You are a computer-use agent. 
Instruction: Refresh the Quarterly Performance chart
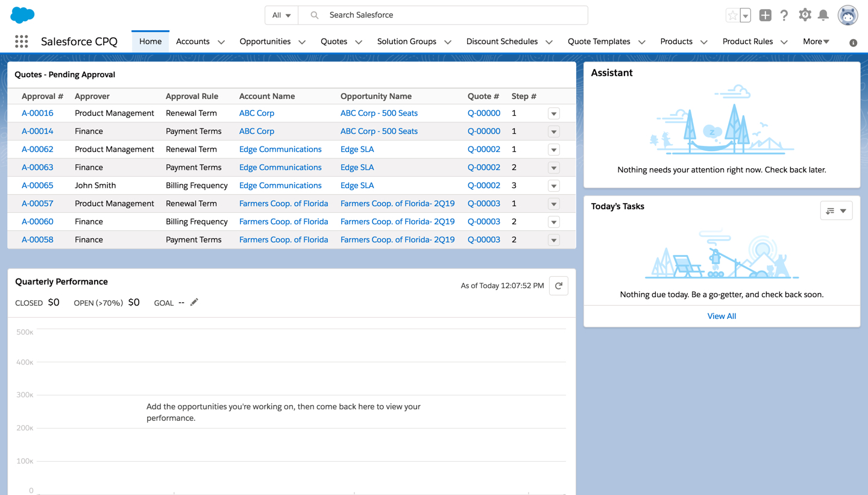[x=559, y=286]
